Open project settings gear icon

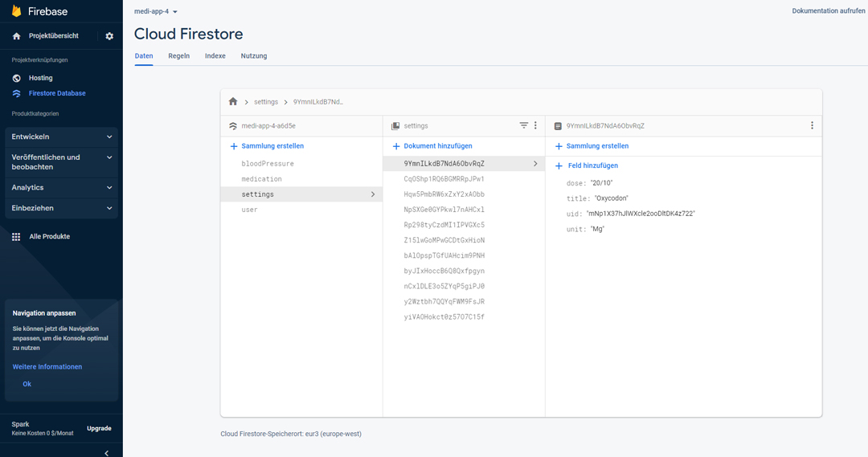tap(109, 36)
